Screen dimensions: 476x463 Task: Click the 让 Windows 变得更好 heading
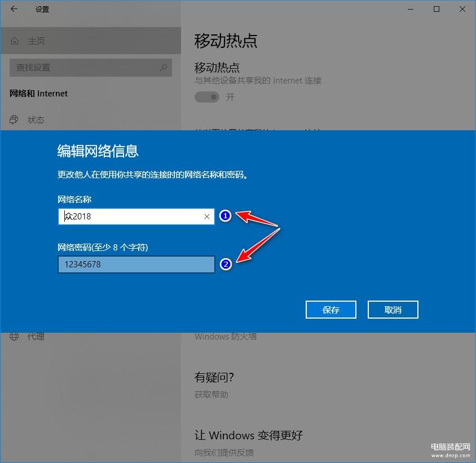(x=249, y=435)
